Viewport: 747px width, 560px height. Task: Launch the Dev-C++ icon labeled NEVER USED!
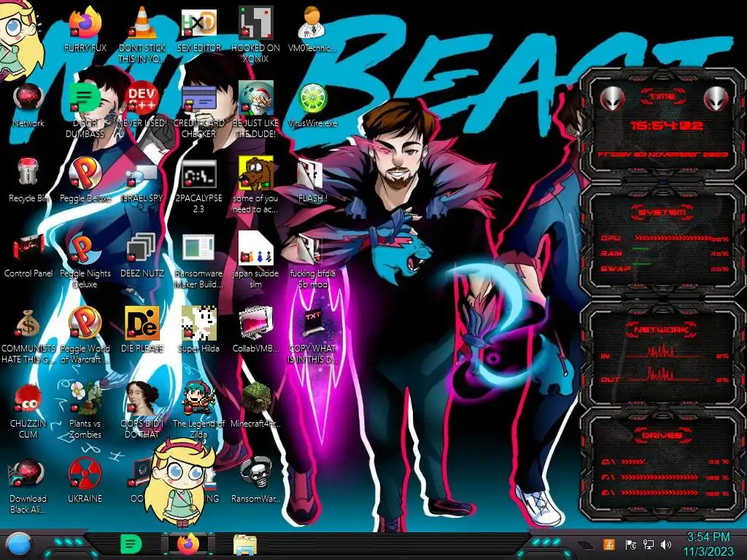[x=142, y=98]
